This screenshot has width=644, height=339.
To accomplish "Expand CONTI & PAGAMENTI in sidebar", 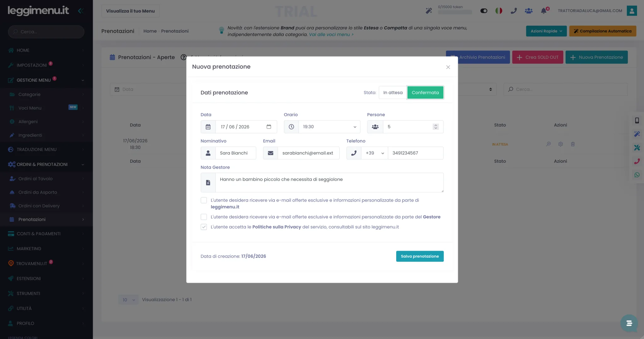I will pyautogui.click(x=46, y=234).
